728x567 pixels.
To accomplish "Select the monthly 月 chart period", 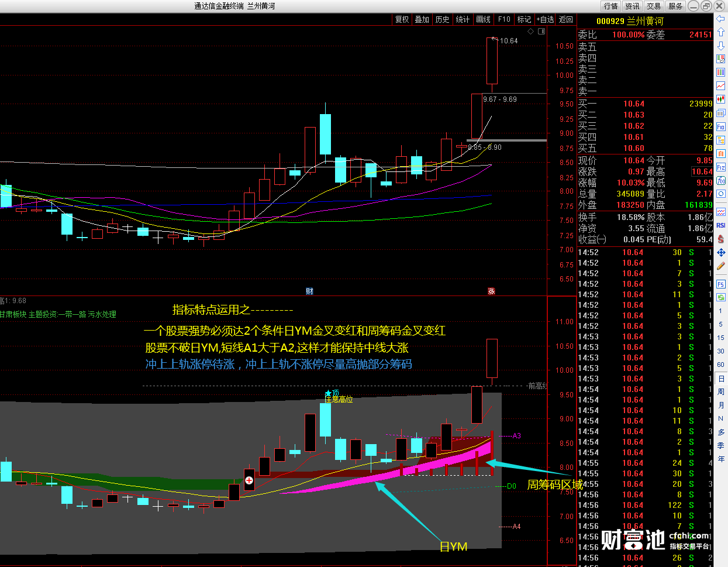I will (x=721, y=405).
